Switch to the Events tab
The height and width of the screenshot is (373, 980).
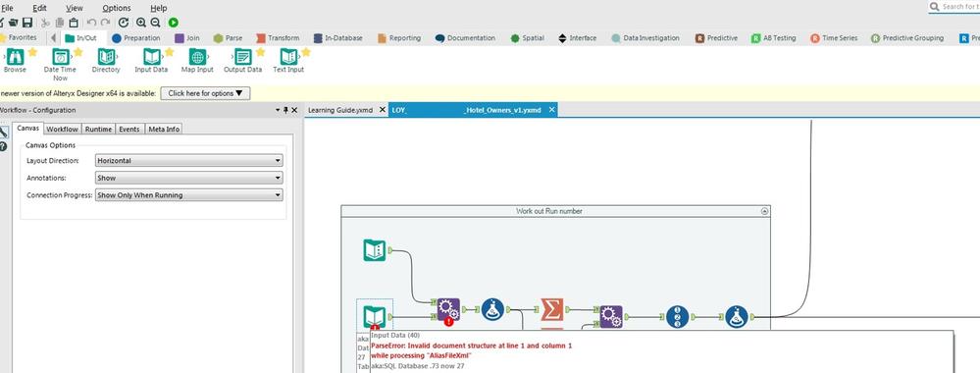(129, 129)
